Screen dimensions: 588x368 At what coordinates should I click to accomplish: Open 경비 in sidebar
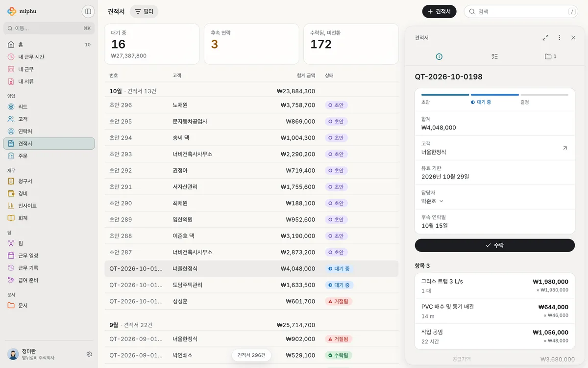coord(49,193)
